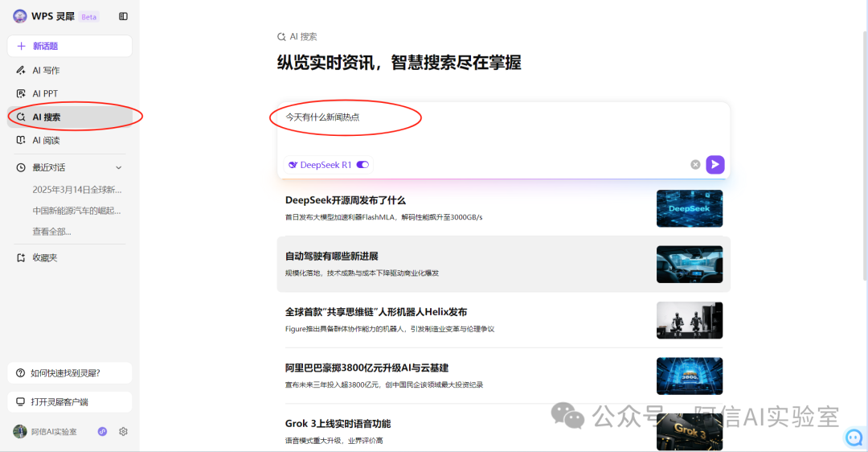
Task: Open topic Grok 3上线实时语音功能
Action: (x=338, y=424)
